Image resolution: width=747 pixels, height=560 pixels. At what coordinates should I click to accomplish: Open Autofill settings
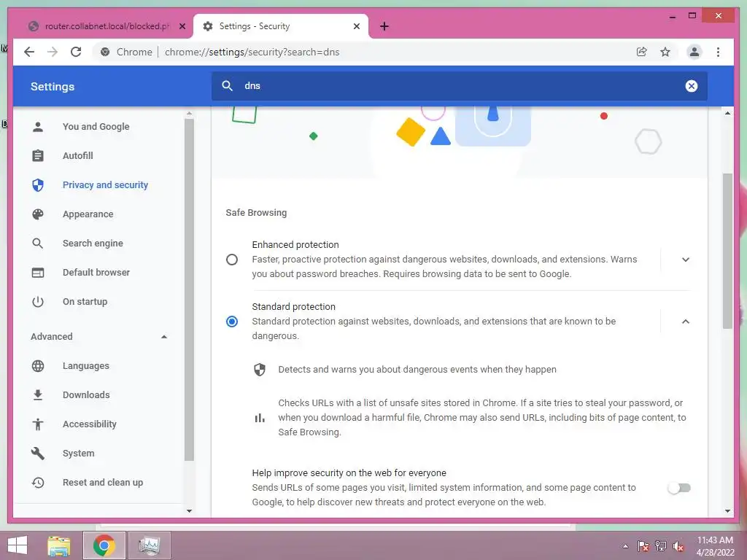coord(77,156)
